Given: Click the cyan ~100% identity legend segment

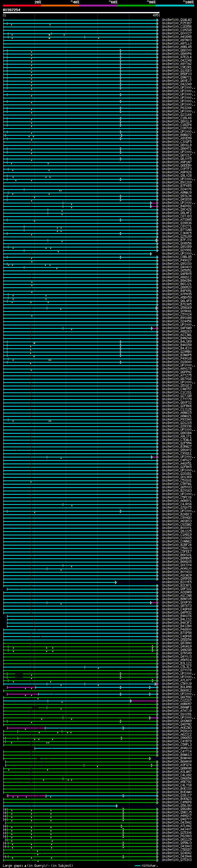Looking at the screenshot, I should 175,6.
